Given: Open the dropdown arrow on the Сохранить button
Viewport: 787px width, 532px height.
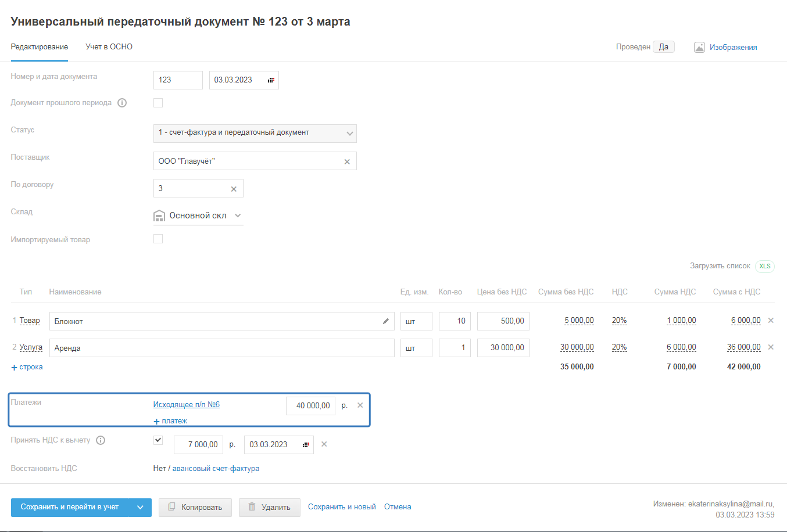Looking at the screenshot, I should pos(140,507).
